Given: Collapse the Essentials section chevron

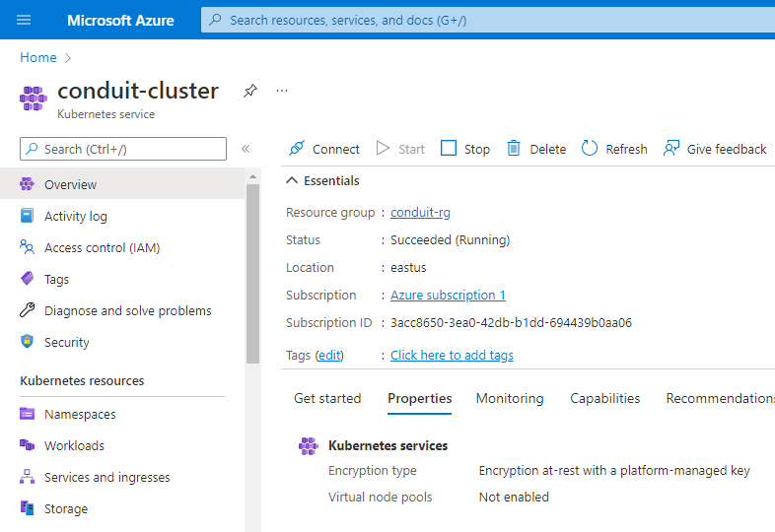Looking at the screenshot, I should (x=292, y=181).
